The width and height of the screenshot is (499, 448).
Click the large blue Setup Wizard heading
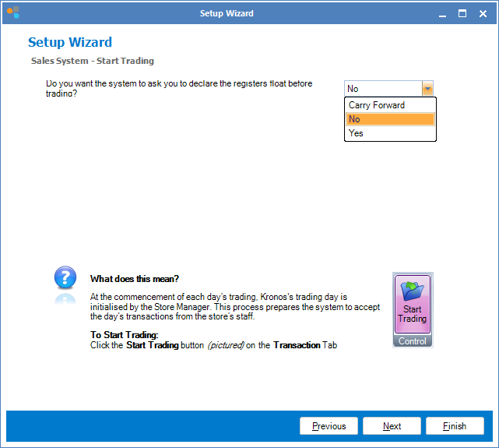(70, 43)
